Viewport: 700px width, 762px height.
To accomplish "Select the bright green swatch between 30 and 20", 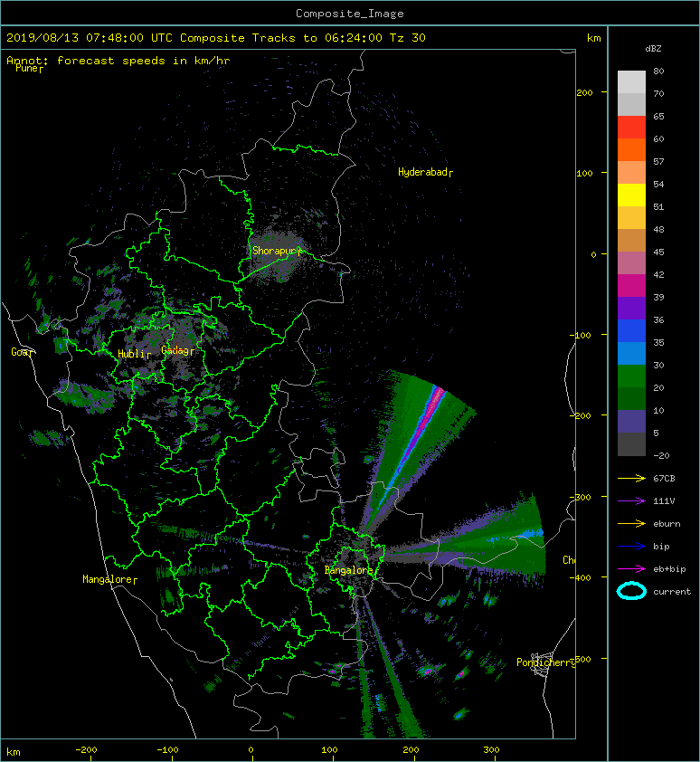I will pos(631,376).
